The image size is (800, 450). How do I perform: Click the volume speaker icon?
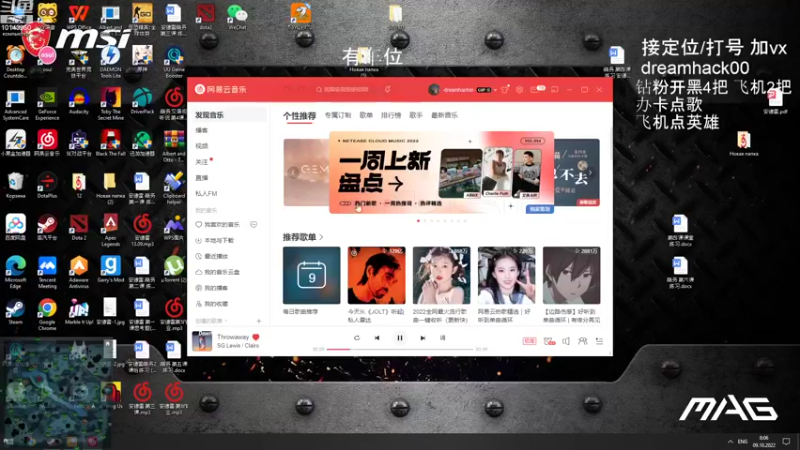tap(566, 341)
